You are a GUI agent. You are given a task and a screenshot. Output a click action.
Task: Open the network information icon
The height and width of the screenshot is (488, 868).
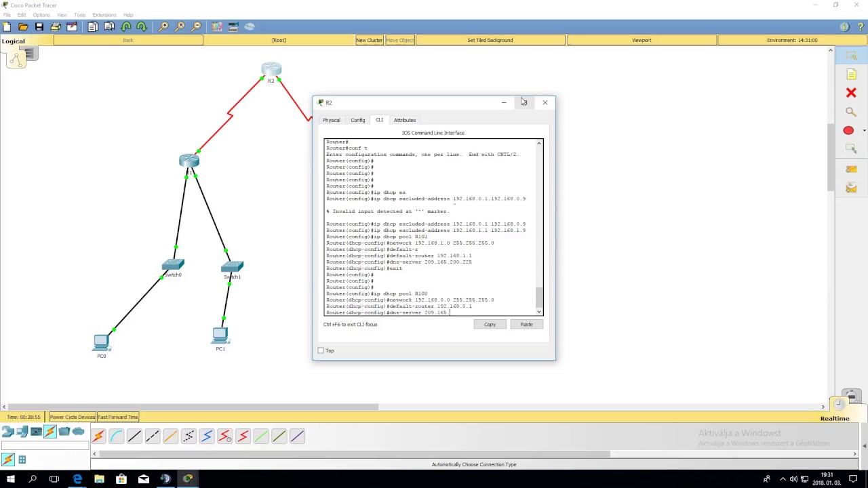[844, 27]
